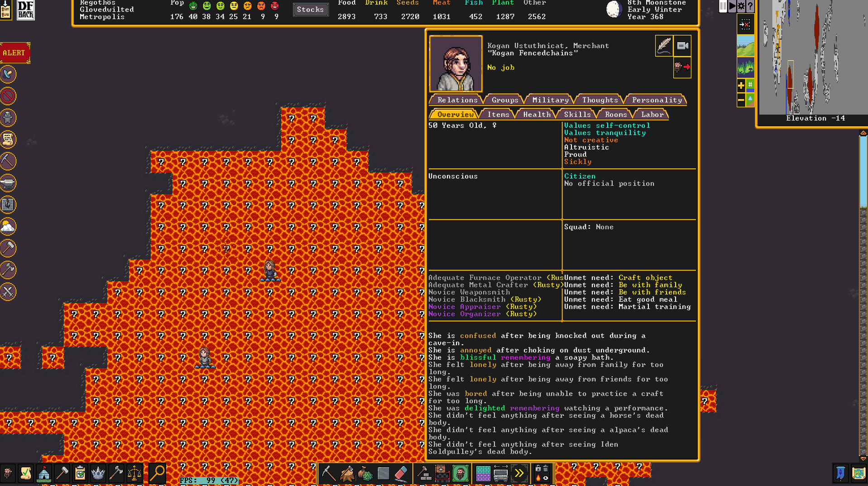Click the red prohibition circle icon
This screenshot has width=868, height=486.
click(x=8, y=96)
